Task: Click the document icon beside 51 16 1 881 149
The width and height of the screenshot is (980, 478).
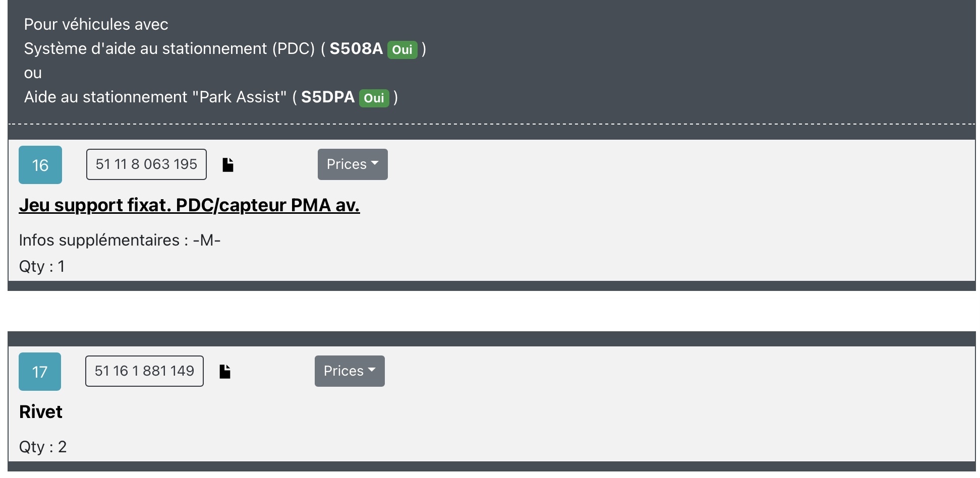Action: click(x=225, y=372)
